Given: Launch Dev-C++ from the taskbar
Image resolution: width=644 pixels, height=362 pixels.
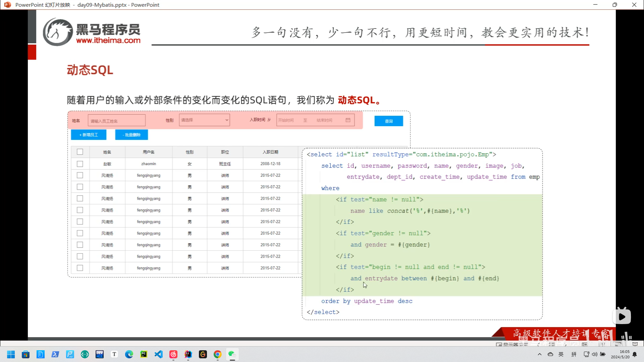Looking at the screenshot, I should [x=100, y=354].
